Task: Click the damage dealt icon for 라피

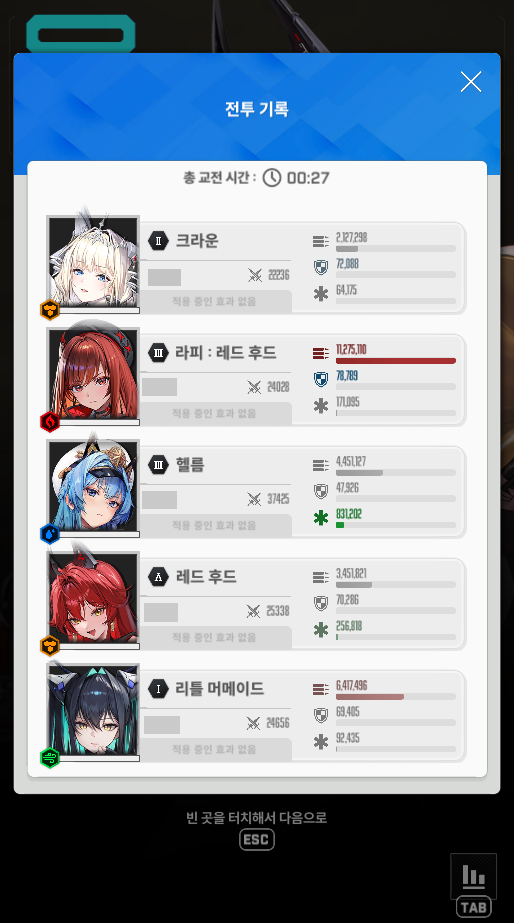Action: point(320,353)
